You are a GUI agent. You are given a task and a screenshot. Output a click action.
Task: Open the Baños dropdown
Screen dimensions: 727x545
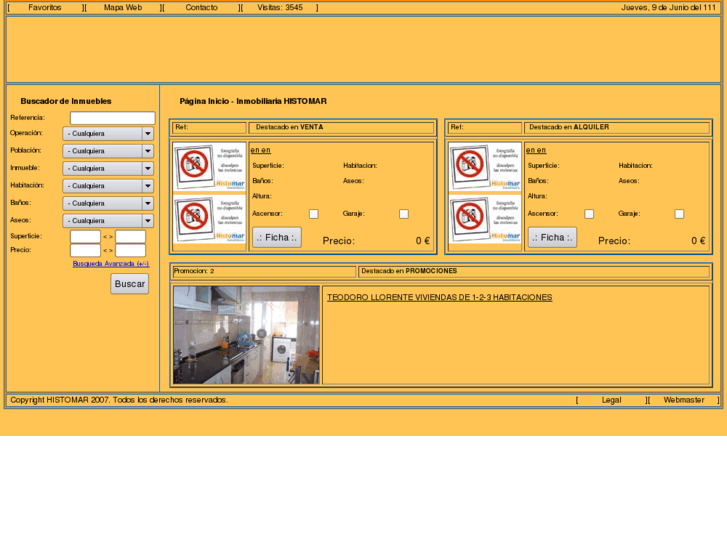(x=108, y=203)
